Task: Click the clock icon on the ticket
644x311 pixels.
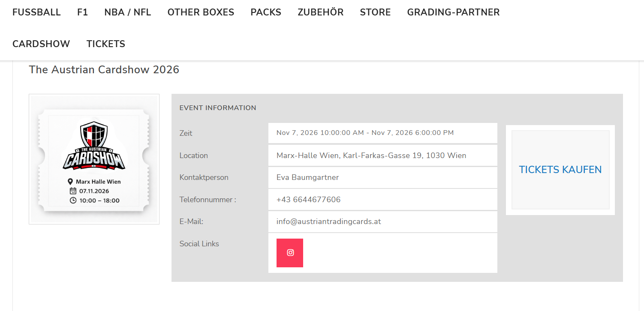Action: point(74,200)
